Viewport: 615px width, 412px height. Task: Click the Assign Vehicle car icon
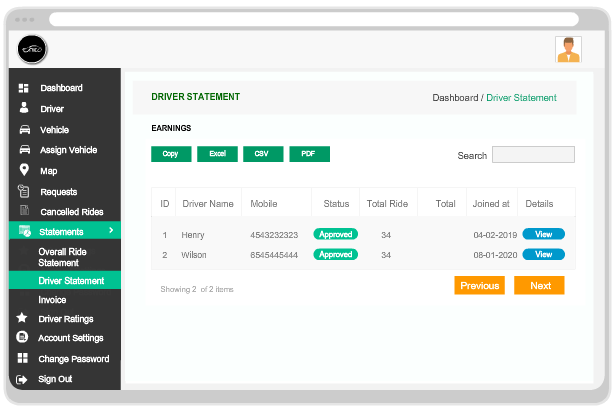pos(25,149)
